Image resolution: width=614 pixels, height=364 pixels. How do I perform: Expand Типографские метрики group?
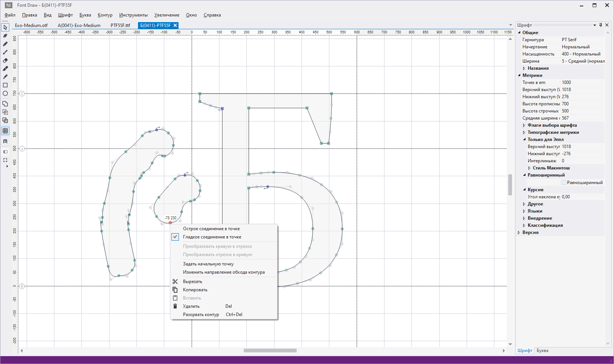coord(524,132)
